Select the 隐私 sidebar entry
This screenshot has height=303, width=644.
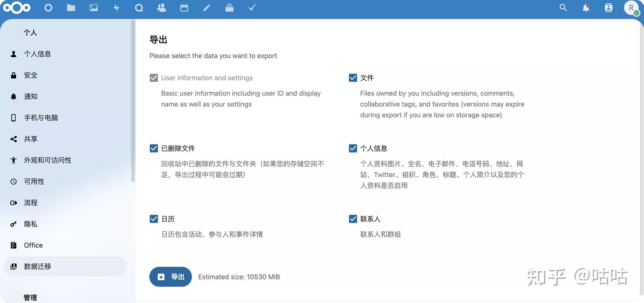pyautogui.click(x=31, y=224)
